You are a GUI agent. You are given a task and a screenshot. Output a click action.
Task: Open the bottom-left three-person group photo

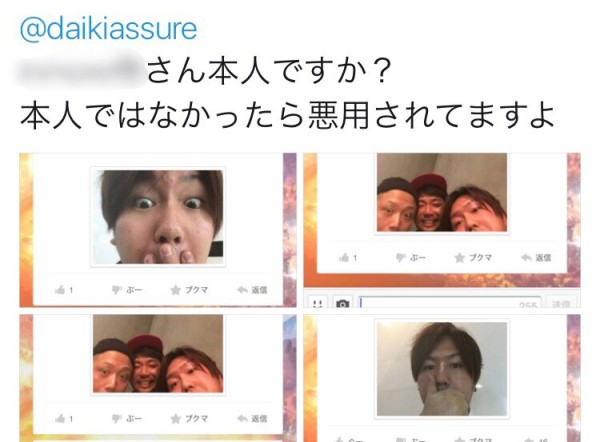pos(158,354)
